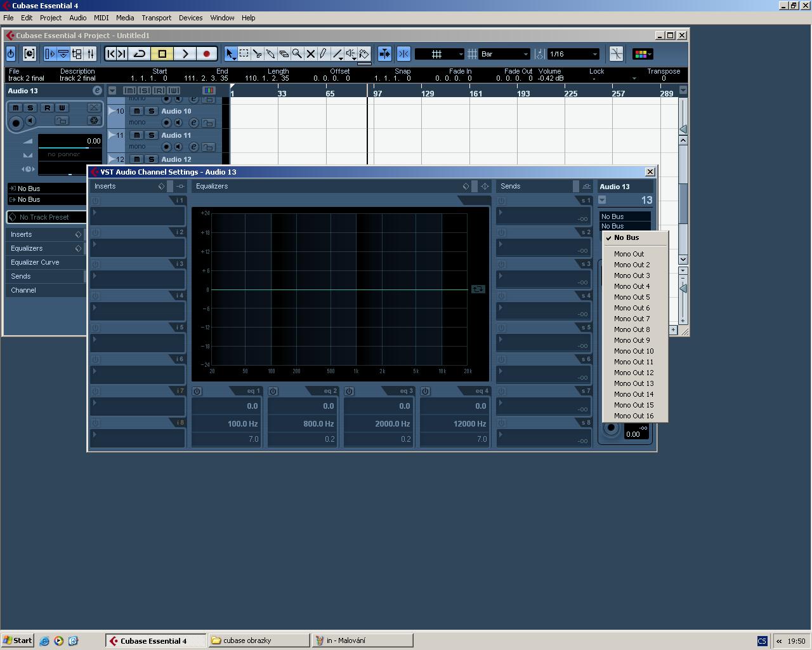Toggle the eq 1 band power button
812x650 pixels.
pos(197,392)
